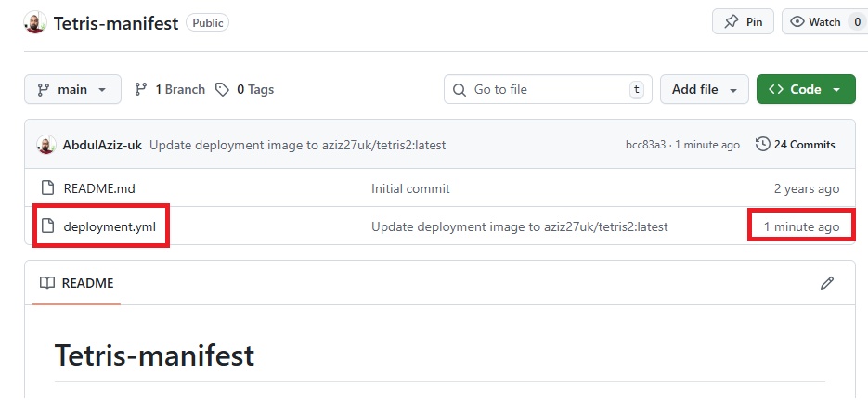Open commit hash bcc83a3

(645, 145)
